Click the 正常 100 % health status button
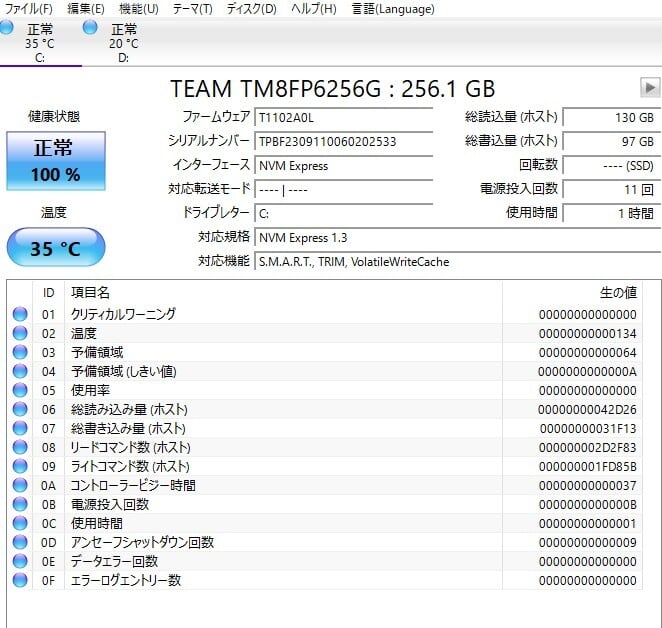The height and width of the screenshot is (628, 662). pyautogui.click(x=56, y=161)
